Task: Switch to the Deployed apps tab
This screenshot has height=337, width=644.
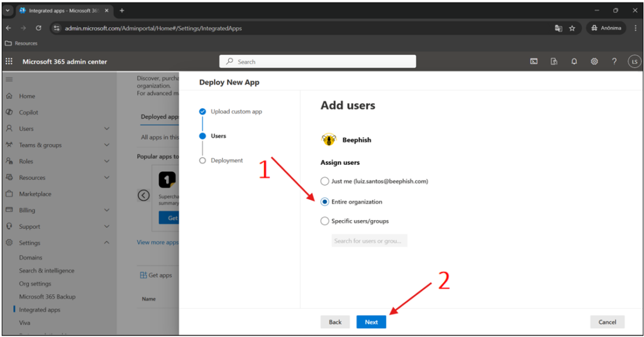Action: (x=160, y=116)
